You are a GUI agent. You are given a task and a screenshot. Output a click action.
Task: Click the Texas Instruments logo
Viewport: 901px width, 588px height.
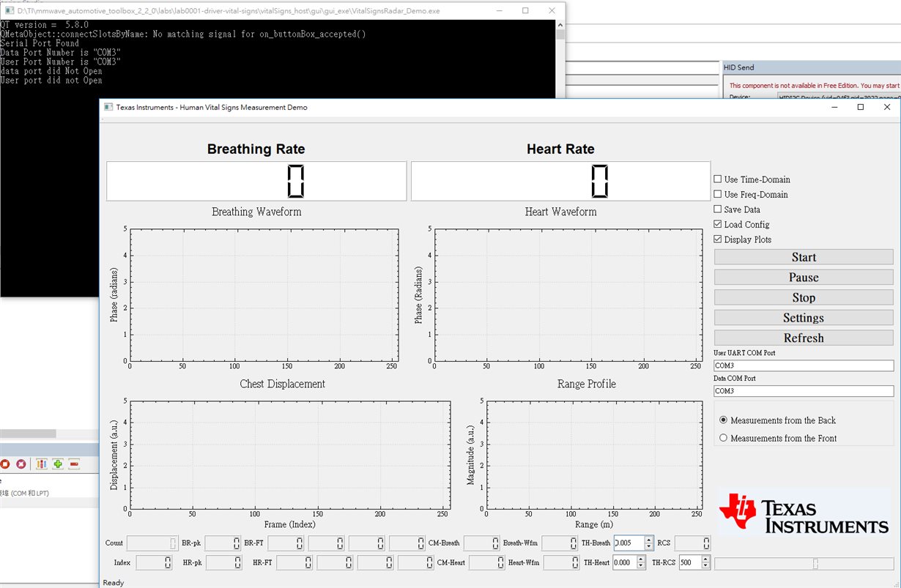804,513
